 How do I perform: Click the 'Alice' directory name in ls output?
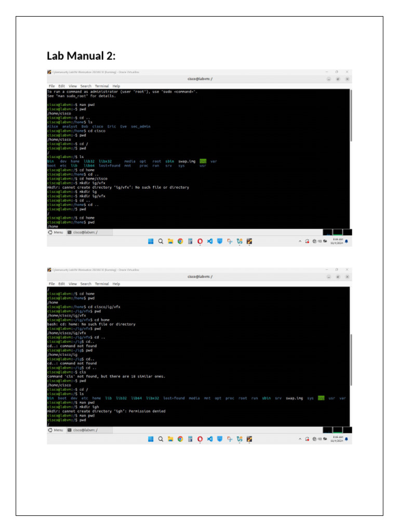52,127
